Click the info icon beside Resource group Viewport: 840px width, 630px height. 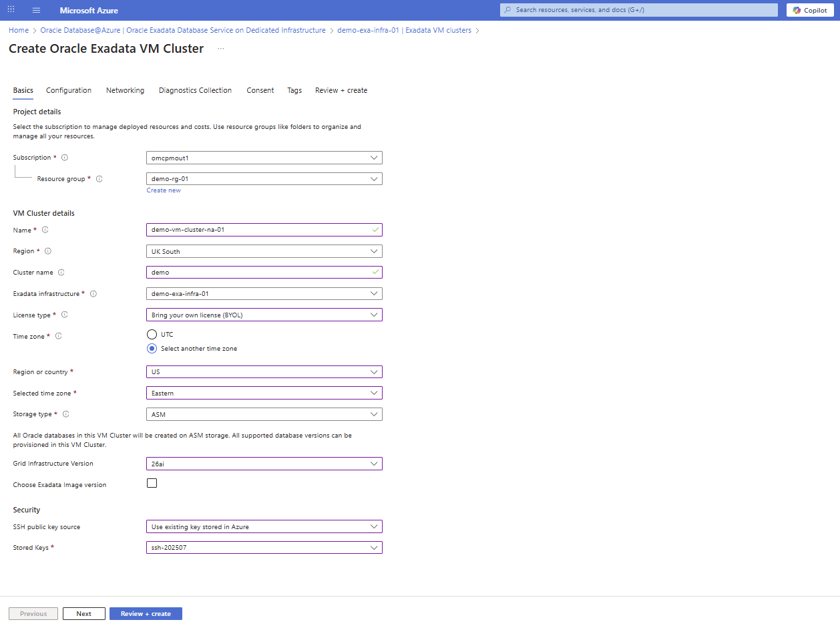(x=99, y=178)
